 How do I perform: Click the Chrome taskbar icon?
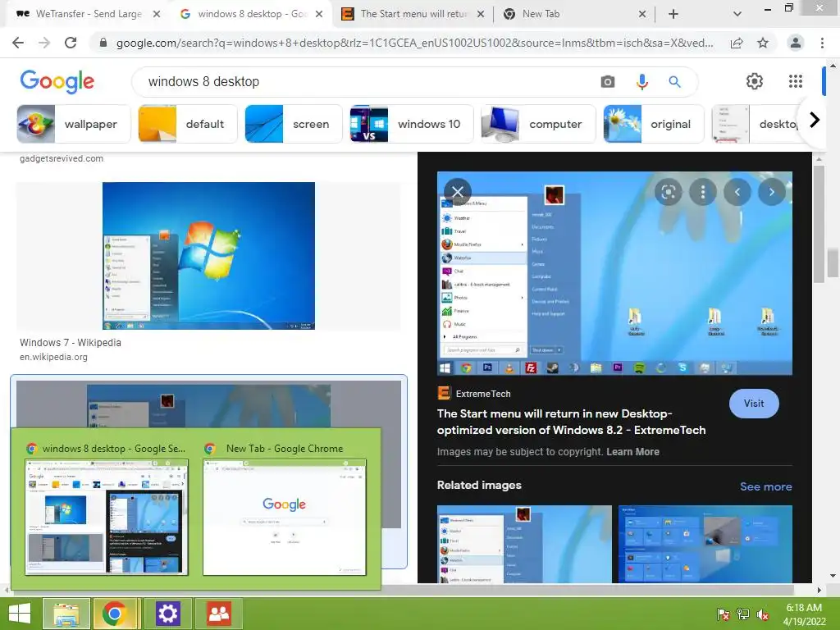[116, 614]
